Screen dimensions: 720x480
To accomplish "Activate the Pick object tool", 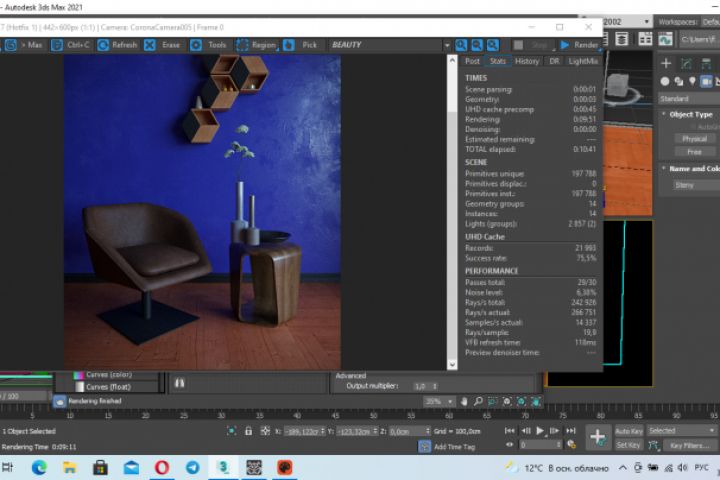I will (x=300, y=45).
